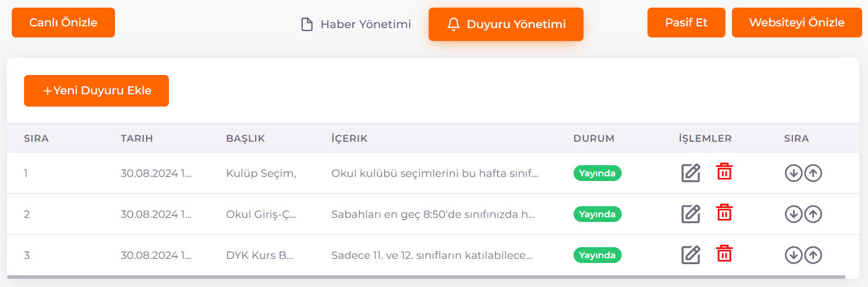Switch to Haber Yönetimi tab
The width and height of the screenshot is (868, 287).
pos(356,25)
